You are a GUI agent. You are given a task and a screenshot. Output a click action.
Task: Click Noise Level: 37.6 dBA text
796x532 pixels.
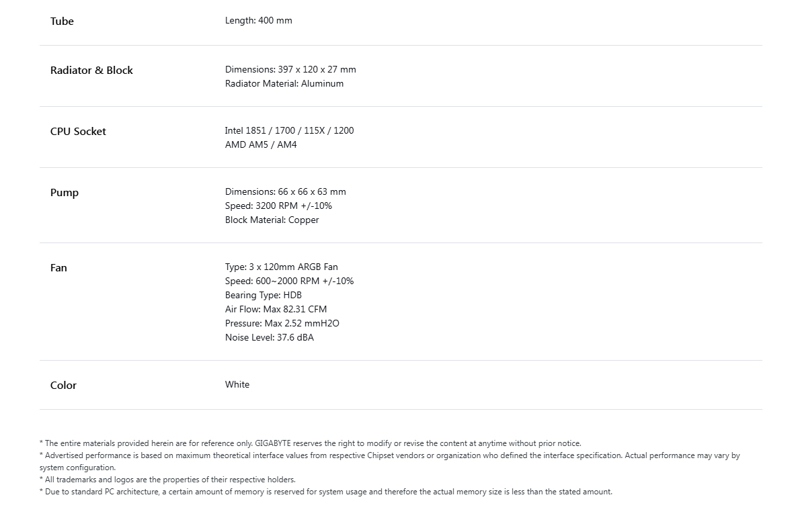pos(270,338)
